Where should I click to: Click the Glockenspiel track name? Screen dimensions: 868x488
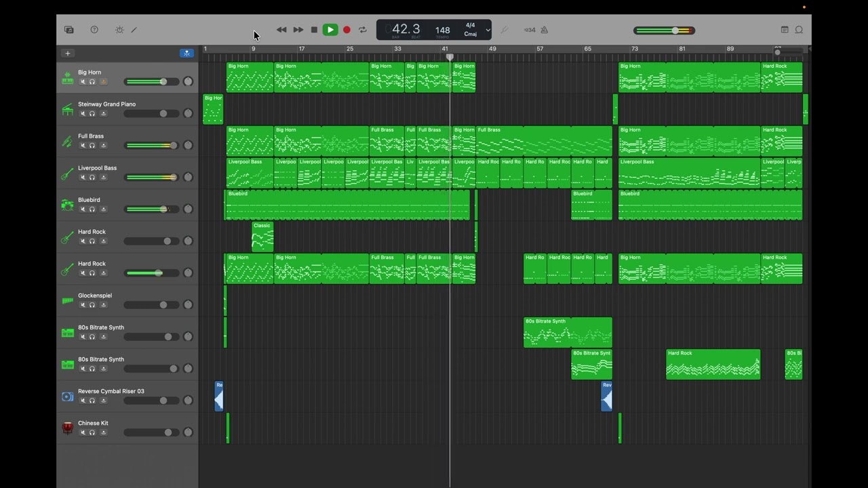[x=94, y=296]
